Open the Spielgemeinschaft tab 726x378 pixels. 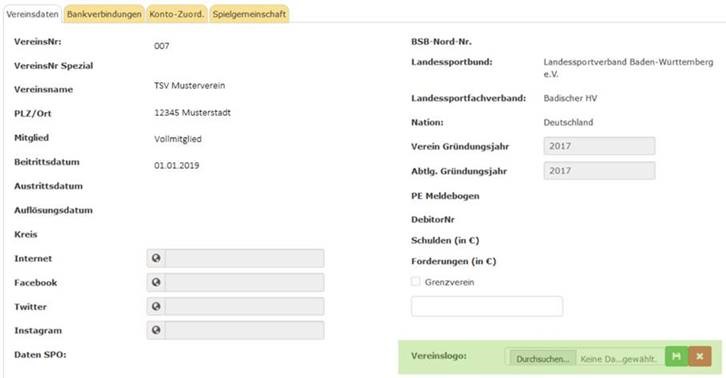click(x=249, y=14)
